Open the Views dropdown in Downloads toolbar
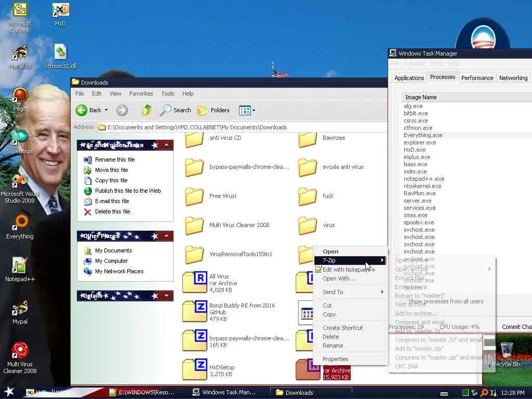Viewport: 532px width, 399px height. click(x=247, y=110)
